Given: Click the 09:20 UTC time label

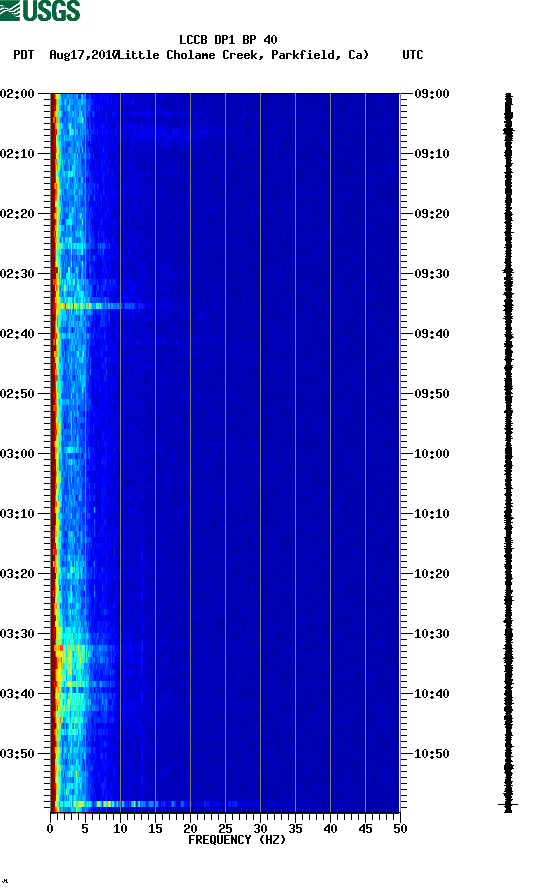Looking at the screenshot, I should [x=432, y=213].
